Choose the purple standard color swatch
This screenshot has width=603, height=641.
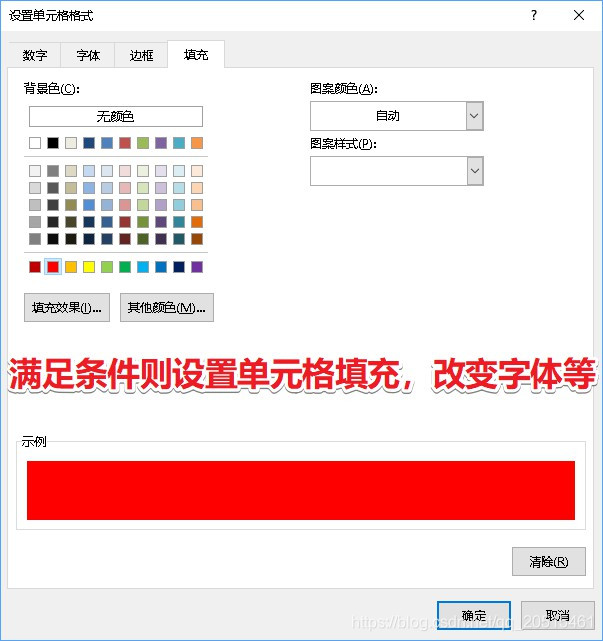197,267
